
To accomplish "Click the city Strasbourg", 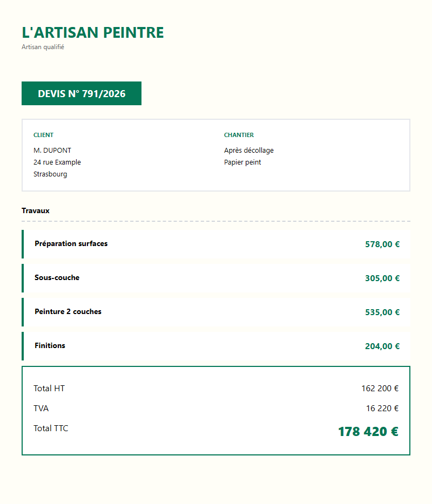I will coord(50,174).
